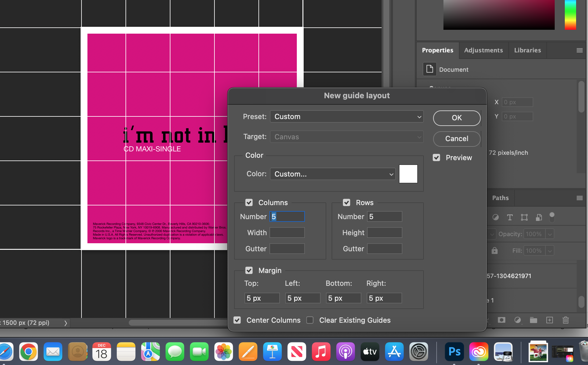This screenshot has height=365, width=588.
Task: Open Properties panel flyout menu
Action: click(x=580, y=50)
